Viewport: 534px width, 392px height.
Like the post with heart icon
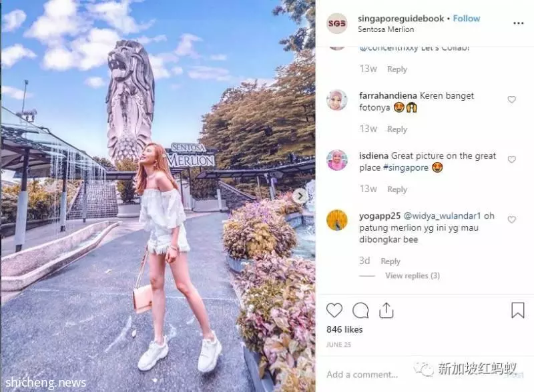click(334, 311)
